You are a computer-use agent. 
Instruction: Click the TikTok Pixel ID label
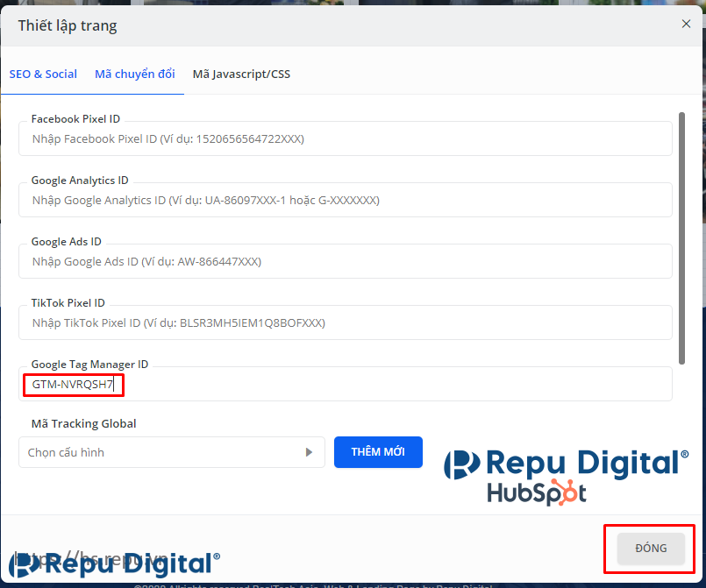[68, 303]
